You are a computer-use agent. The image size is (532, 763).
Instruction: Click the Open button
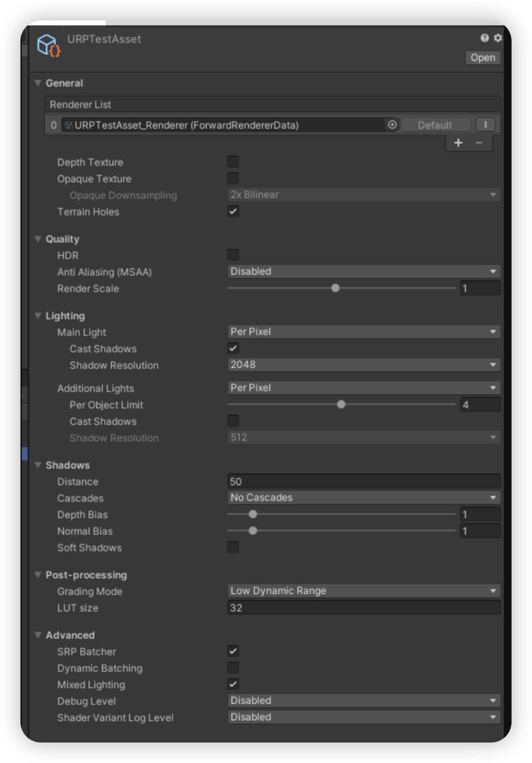[482, 57]
